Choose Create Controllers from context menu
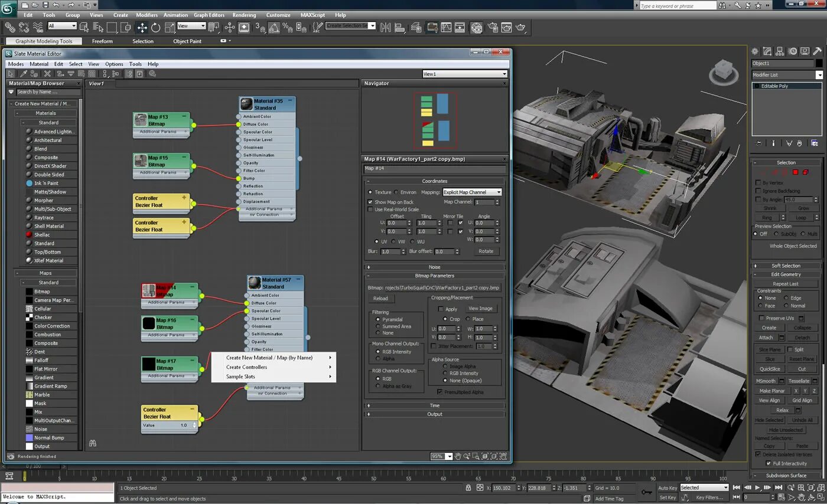The height and width of the screenshot is (504, 827). [x=246, y=367]
